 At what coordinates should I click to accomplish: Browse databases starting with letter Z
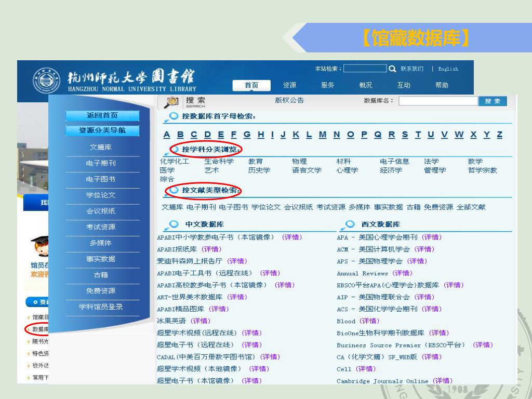[x=499, y=135]
